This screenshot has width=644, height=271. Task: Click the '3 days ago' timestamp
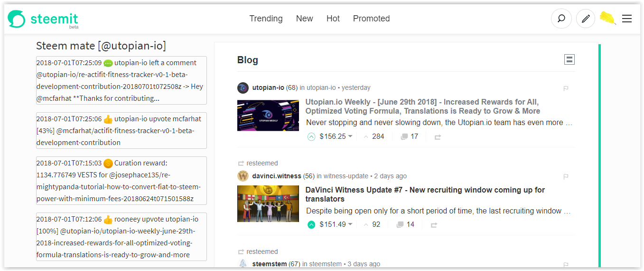364,264
